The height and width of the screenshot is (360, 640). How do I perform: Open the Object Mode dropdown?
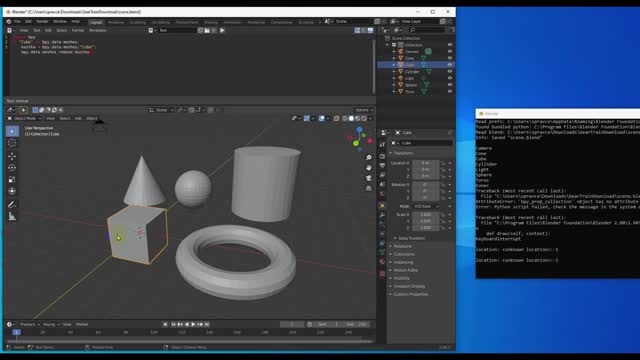click(x=25, y=118)
